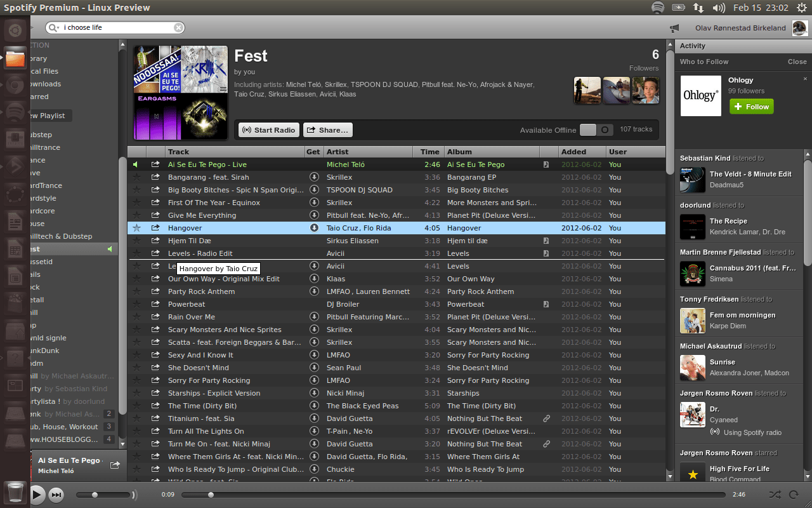This screenshot has height=508, width=812.
Task: Open the battery indicator menu
Action: (x=678, y=8)
